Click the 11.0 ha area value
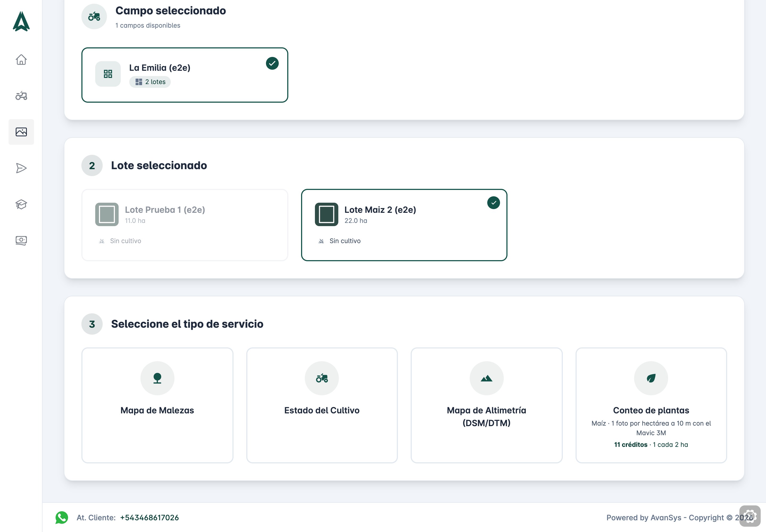 click(135, 221)
